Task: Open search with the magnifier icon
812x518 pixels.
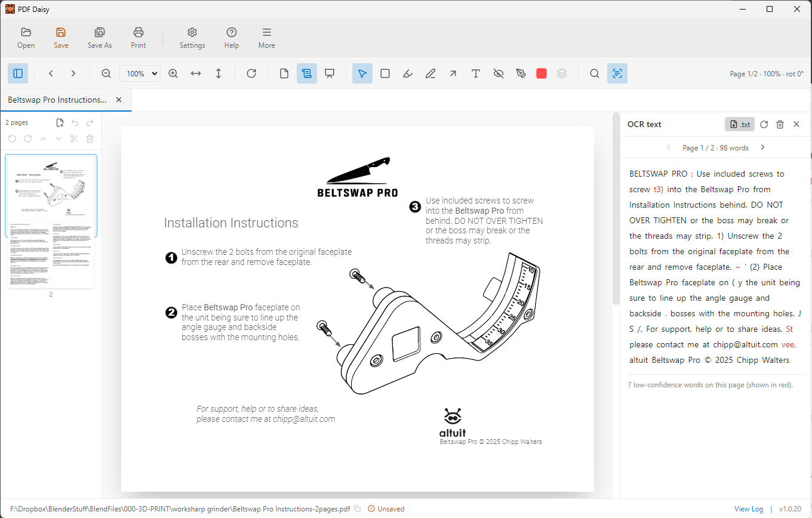Action: pyautogui.click(x=595, y=73)
